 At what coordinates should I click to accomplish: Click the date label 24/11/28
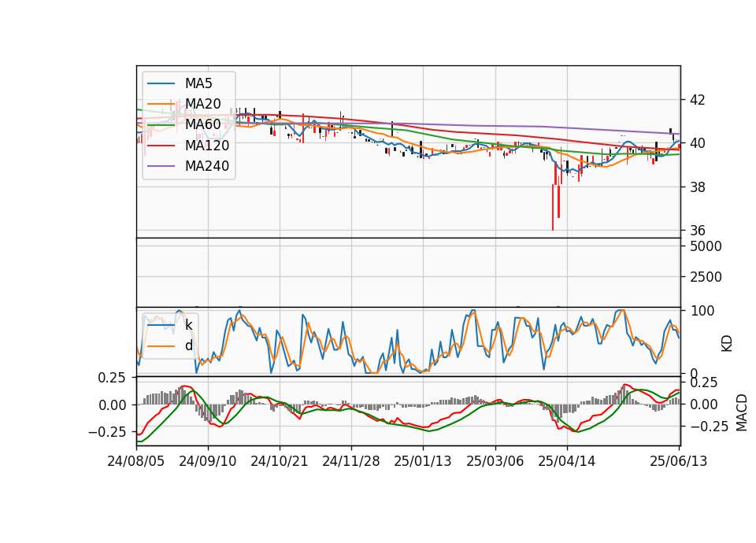351,461
